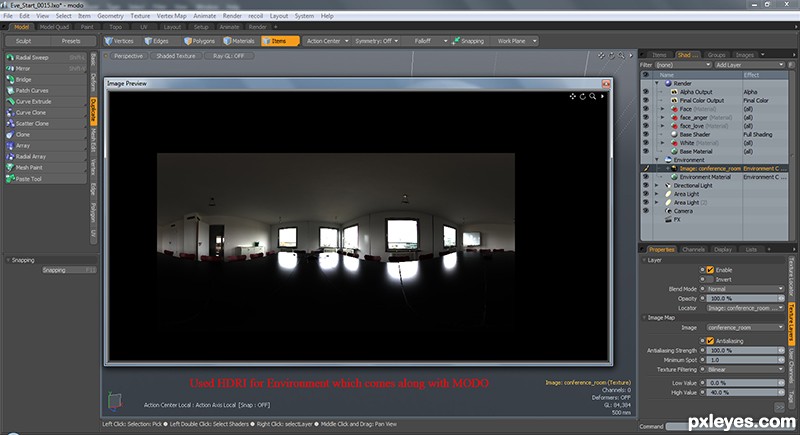Switch to Vertices selection mode
The height and width of the screenshot is (435, 800).
(119, 41)
